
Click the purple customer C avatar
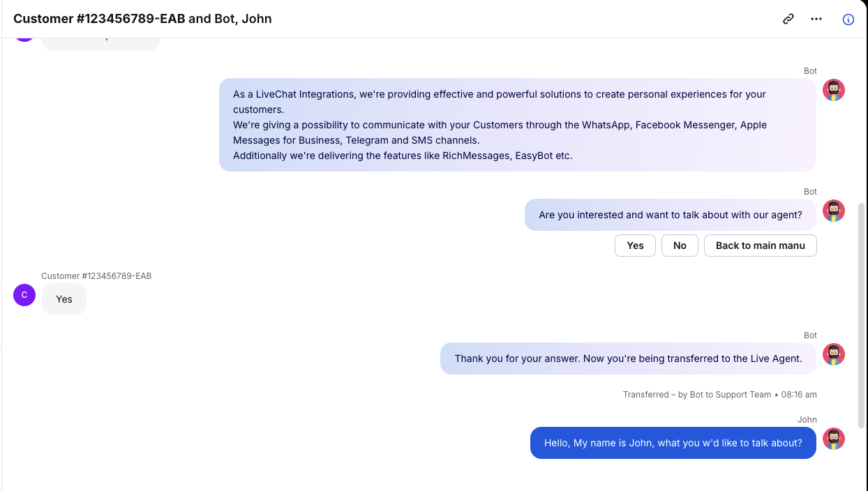point(24,295)
